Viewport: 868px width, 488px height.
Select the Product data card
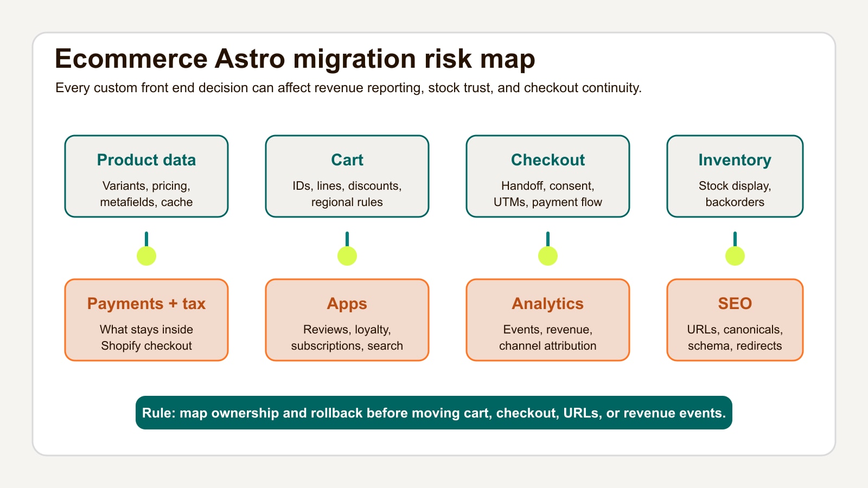pos(146,176)
